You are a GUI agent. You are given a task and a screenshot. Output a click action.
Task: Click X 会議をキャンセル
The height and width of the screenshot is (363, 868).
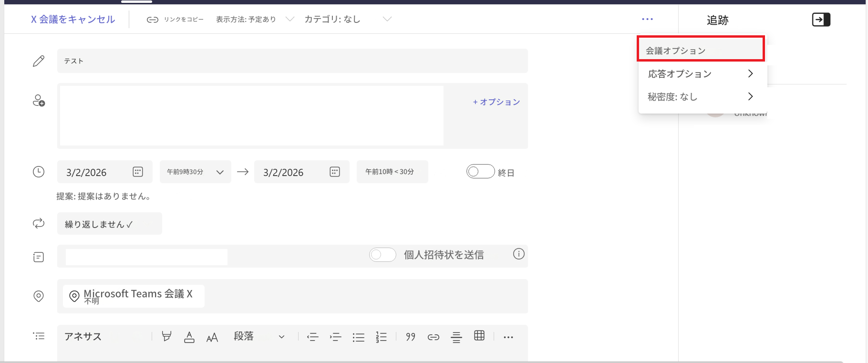coord(73,19)
